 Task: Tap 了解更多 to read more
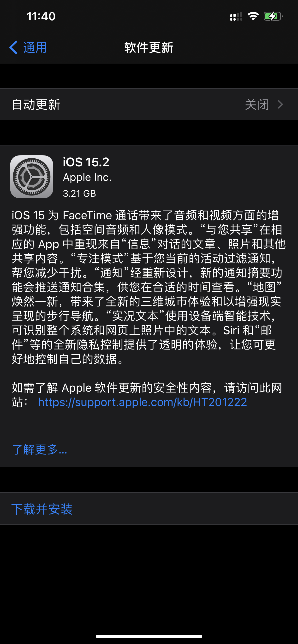click(40, 449)
